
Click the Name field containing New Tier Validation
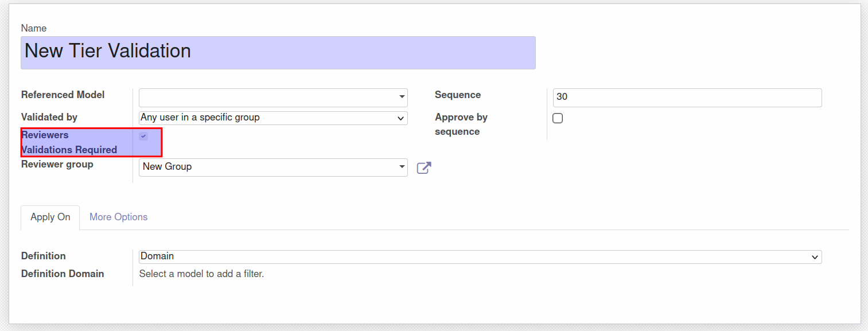(x=278, y=53)
